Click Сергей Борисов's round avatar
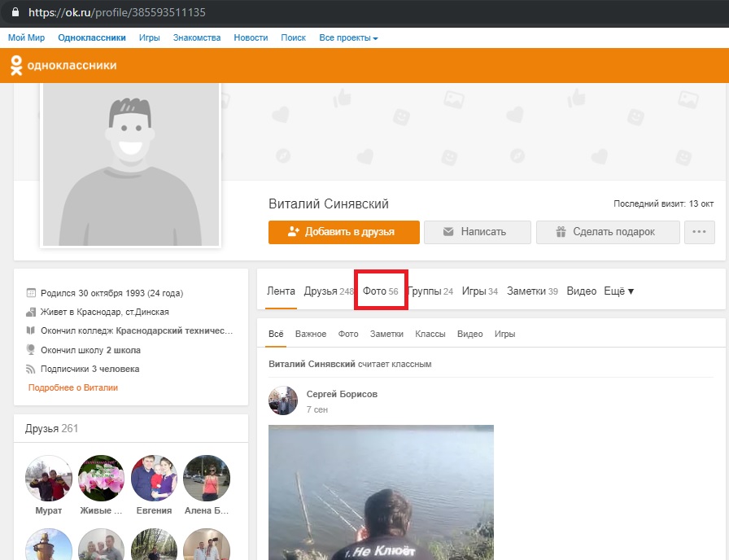The image size is (729, 560). (x=282, y=400)
